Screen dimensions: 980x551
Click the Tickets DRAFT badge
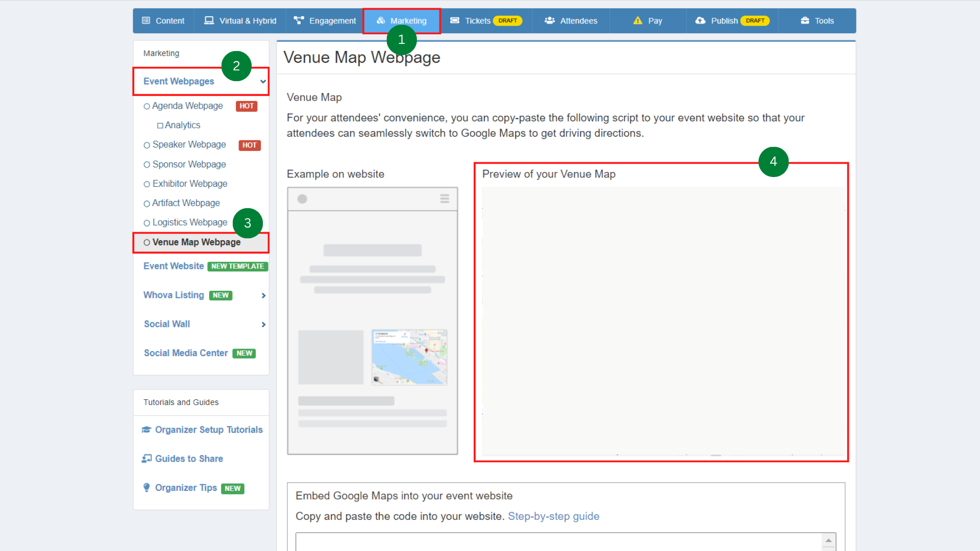click(507, 21)
